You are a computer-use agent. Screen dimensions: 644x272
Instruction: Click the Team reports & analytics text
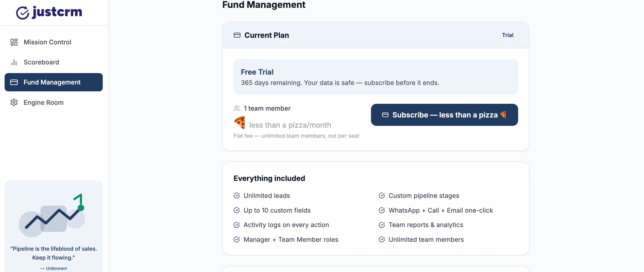coord(426,225)
